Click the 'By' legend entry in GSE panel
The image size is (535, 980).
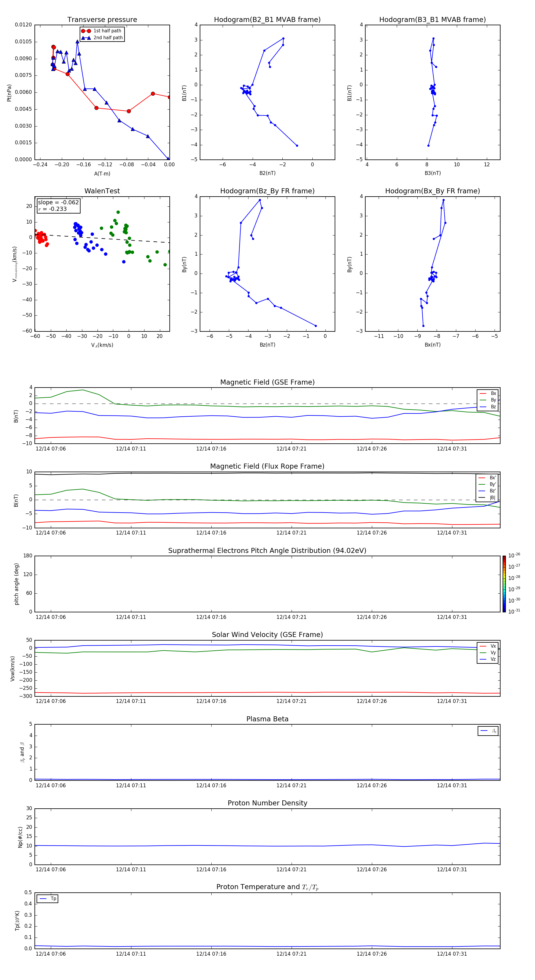[x=488, y=400]
